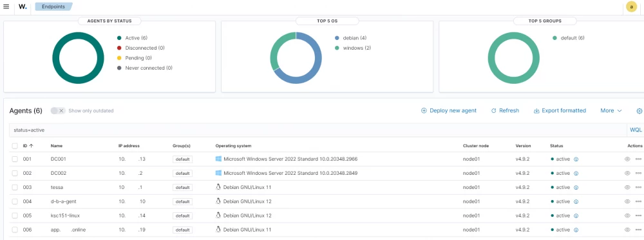This screenshot has width=644, height=240.
Task: Click status info icon for agent 006
Action: click(x=576, y=230)
